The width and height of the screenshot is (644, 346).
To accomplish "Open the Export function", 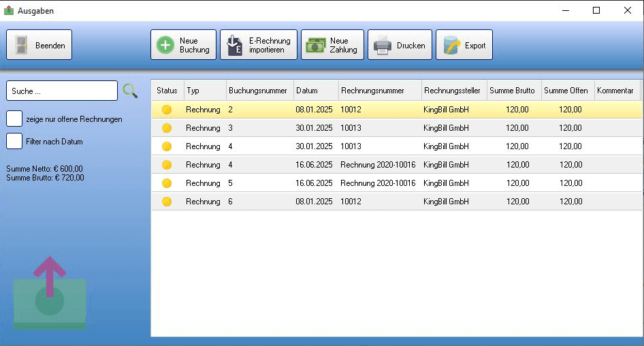I will pos(464,45).
